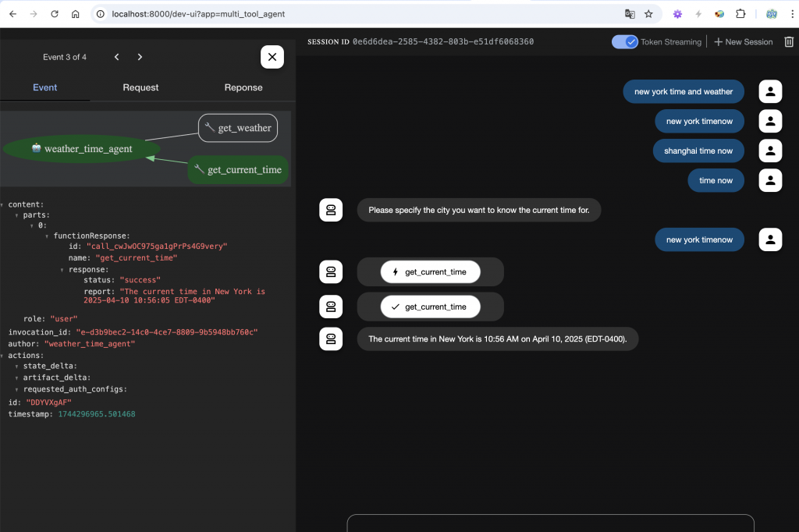Click the chat message input box
Image resolution: width=799 pixels, height=532 pixels.
[550, 523]
